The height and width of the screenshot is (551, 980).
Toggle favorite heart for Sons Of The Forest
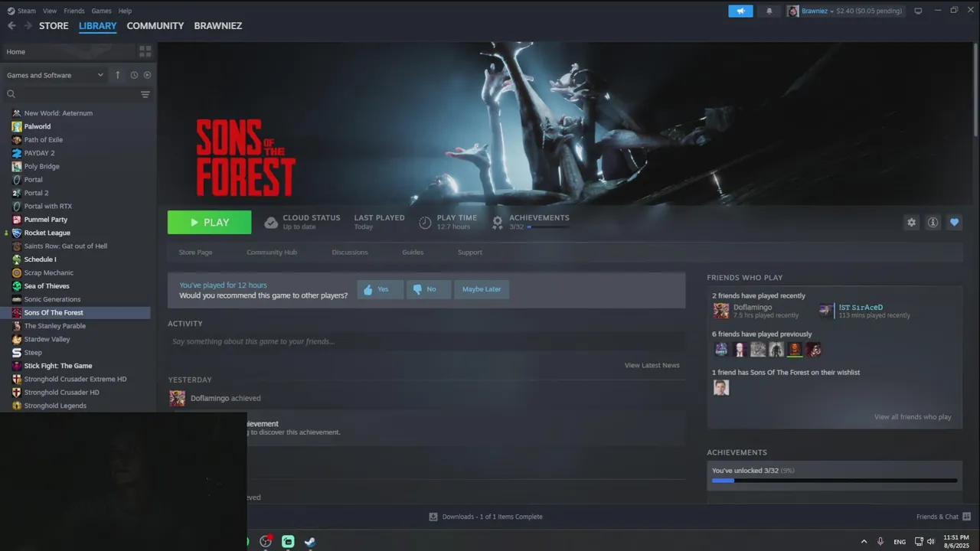[954, 222]
